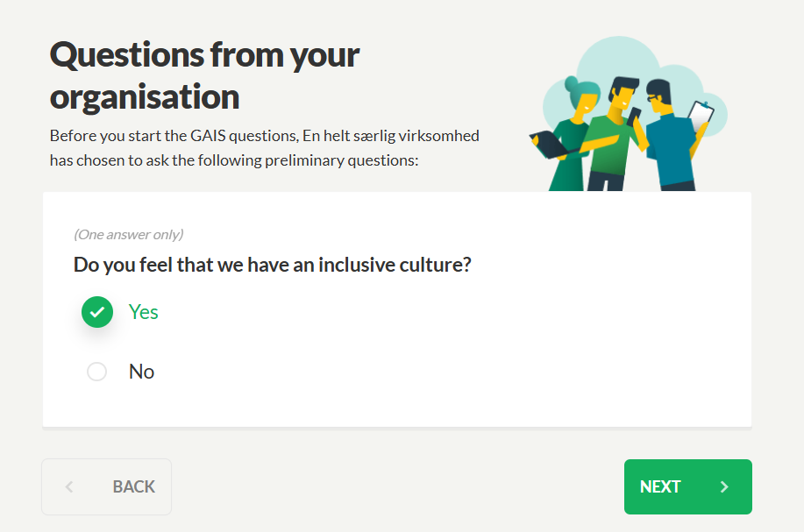Click the green "Yes" answer label
Screen dimensions: 804x532
click(x=143, y=312)
